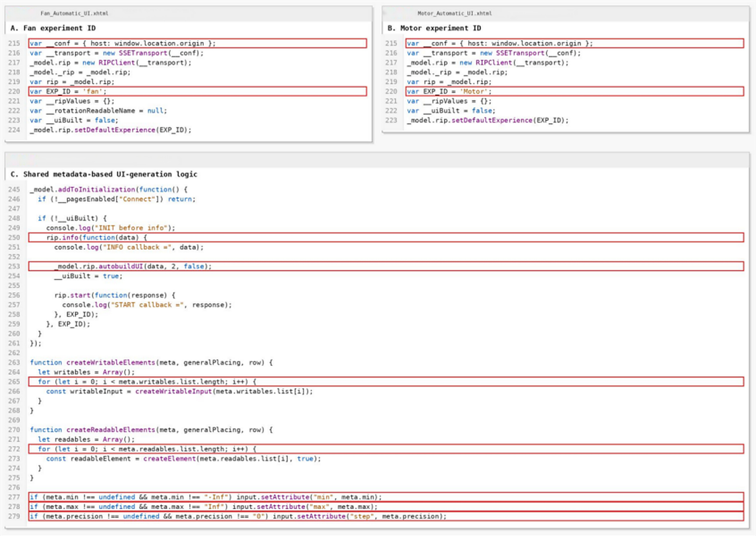The image size is (756, 536).
Task: Select the Fan_Automatic_UI.xhtml file tab
Action: click(74, 13)
